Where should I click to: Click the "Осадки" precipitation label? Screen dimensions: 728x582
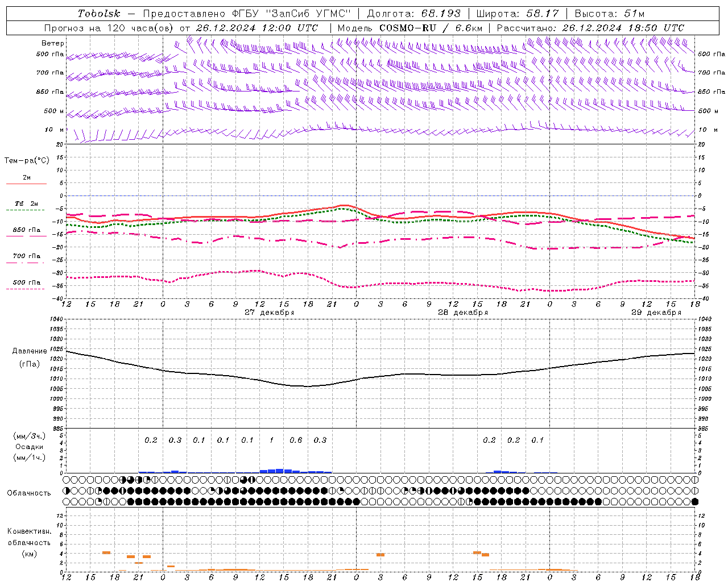tap(30, 447)
